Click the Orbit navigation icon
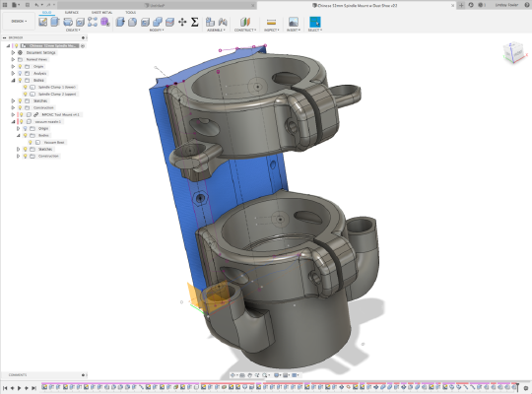 click(x=233, y=375)
